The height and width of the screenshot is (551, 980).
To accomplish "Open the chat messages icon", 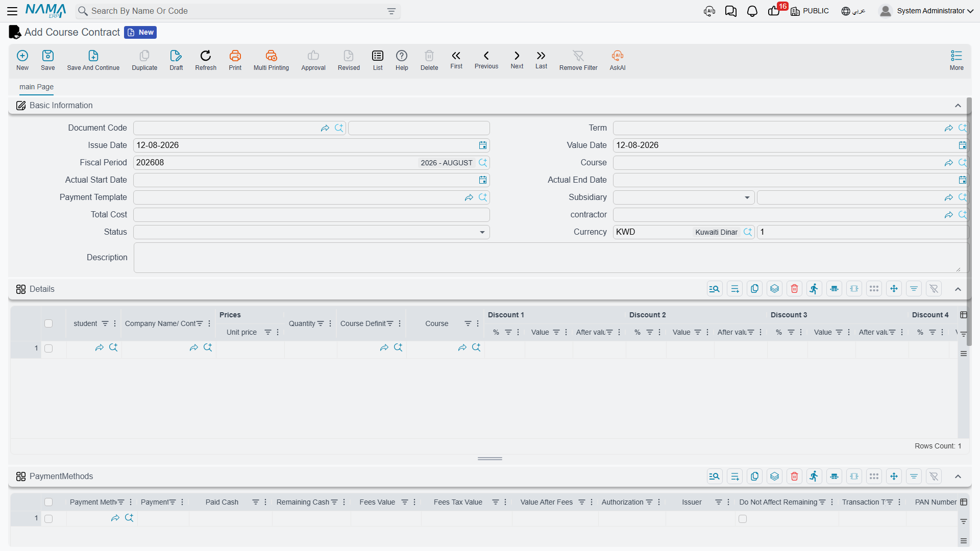I will tap(730, 11).
